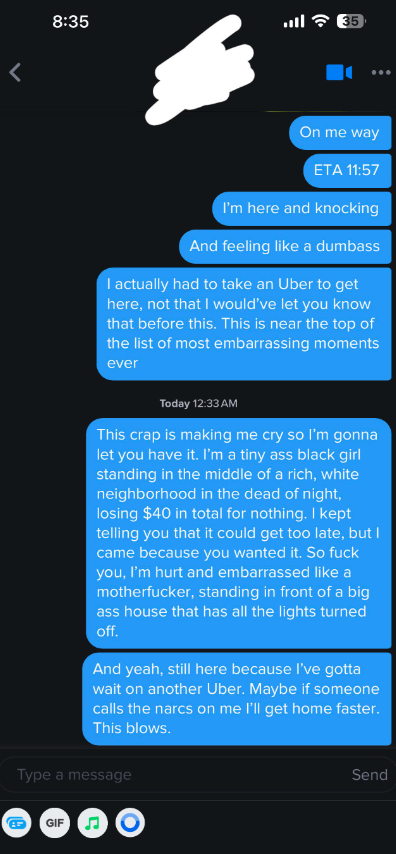
Task: Tap the 'ETA 11:57' message bubble
Action: click(x=347, y=170)
